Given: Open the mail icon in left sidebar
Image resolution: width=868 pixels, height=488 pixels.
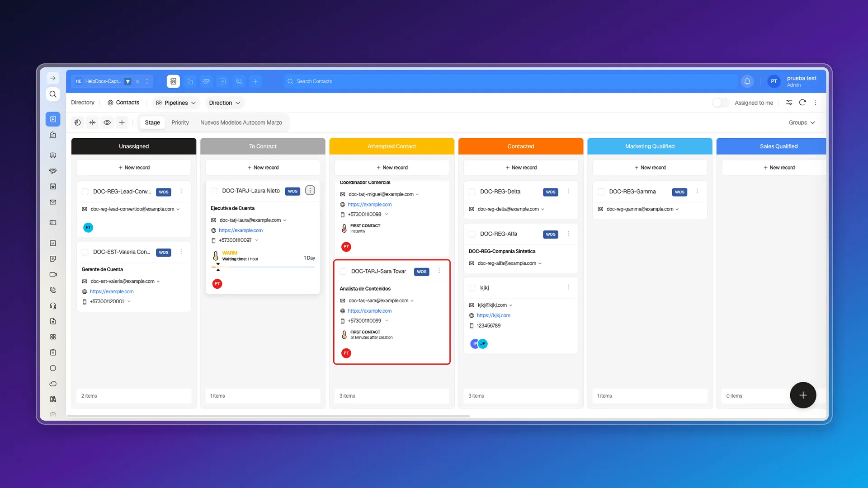Looking at the screenshot, I should (x=53, y=202).
